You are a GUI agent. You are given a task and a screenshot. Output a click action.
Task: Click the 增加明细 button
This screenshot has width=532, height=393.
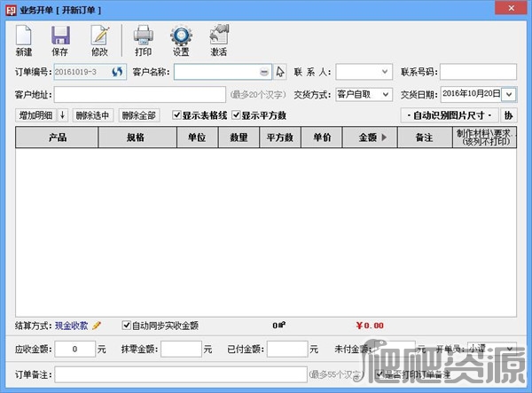pyautogui.click(x=36, y=115)
